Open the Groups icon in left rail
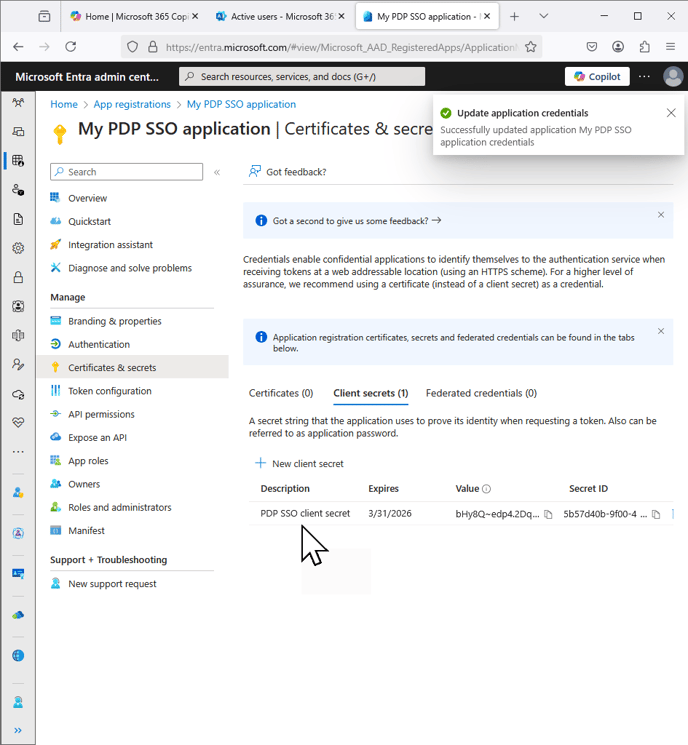 click(x=18, y=102)
